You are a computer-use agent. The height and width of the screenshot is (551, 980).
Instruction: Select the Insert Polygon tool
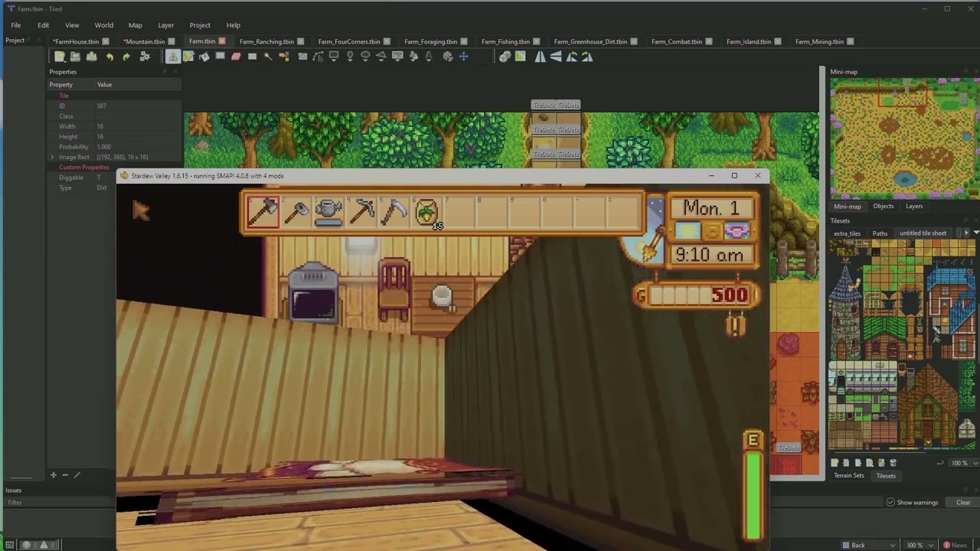pyautogui.click(x=381, y=57)
